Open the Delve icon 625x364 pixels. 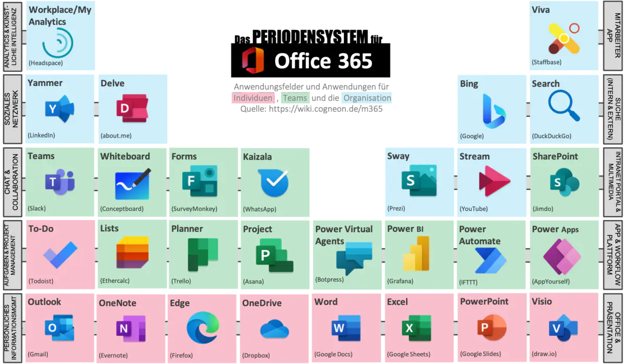tap(131, 109)
